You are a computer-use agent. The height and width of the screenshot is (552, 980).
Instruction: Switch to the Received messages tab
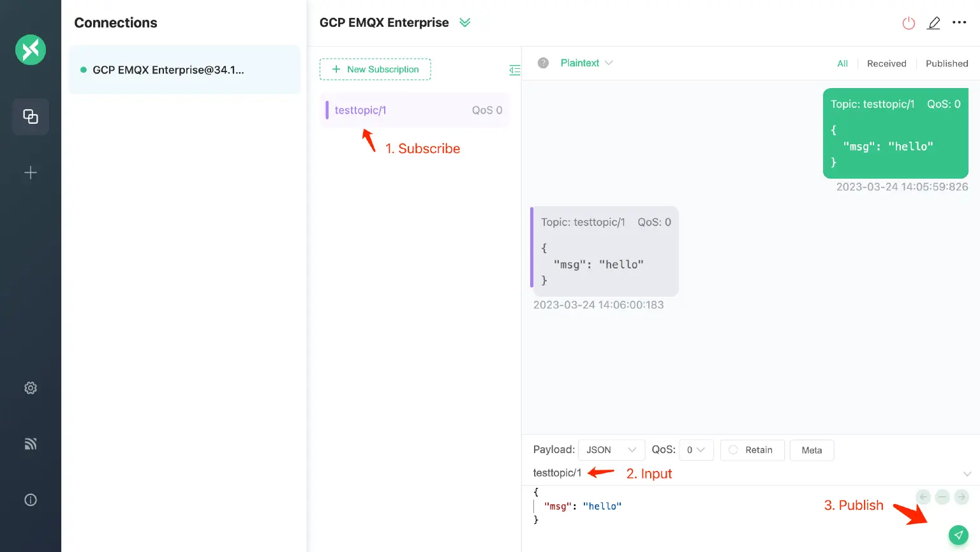click(x=886, y=64)
